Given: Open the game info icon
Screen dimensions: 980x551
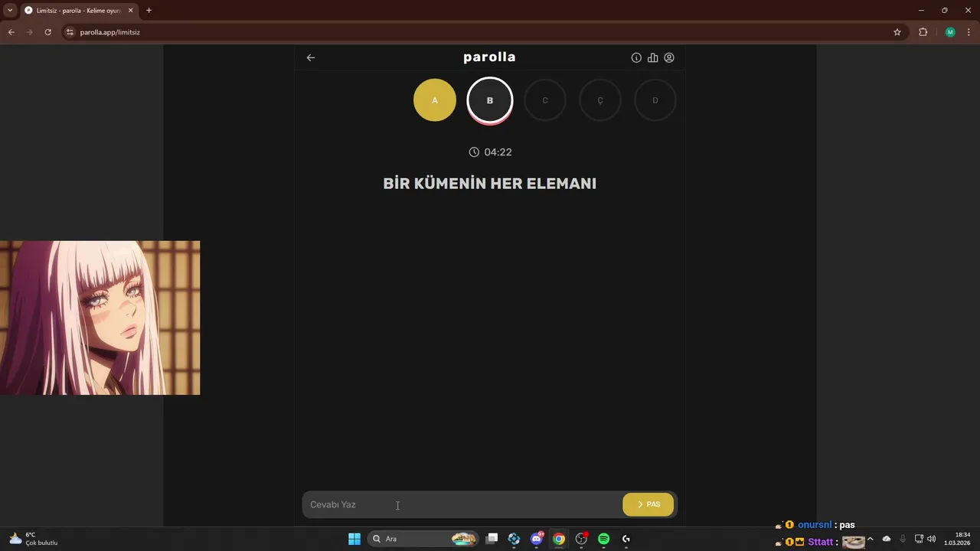Looking at the screenshot, I should (x=636, y=57).
